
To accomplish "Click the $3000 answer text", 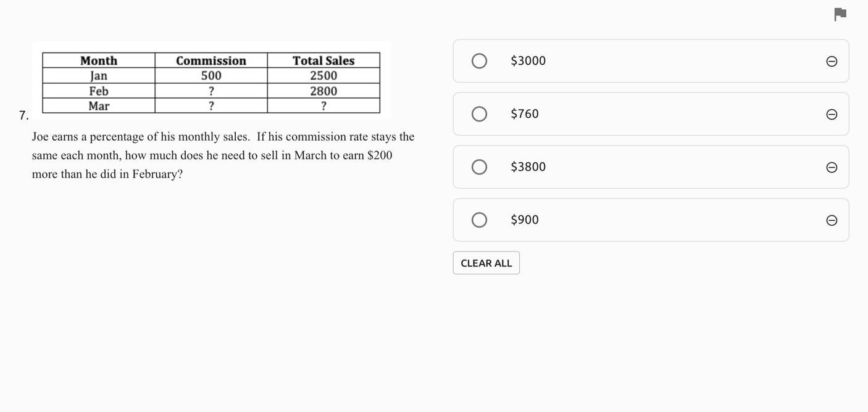I will 528,61.
